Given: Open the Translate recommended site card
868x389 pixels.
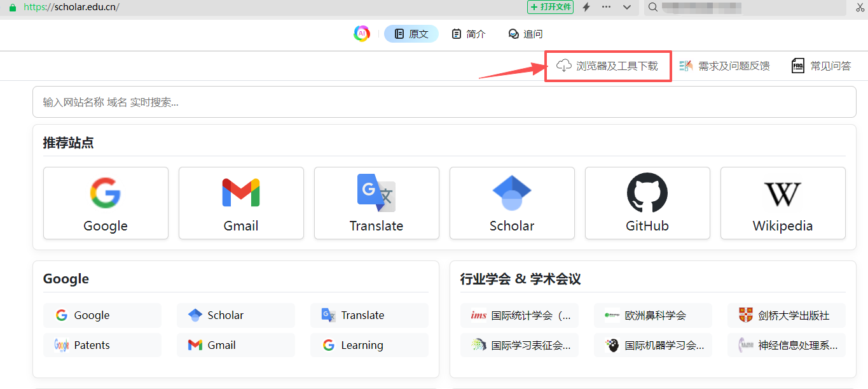Looking at the screenshot, I should (x=376, y=203).
